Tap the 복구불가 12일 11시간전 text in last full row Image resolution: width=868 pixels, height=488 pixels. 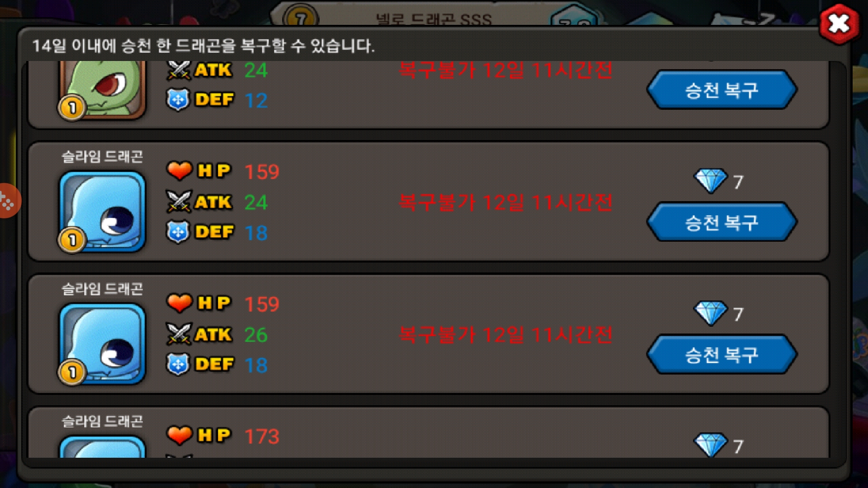(x=505, y=335)
